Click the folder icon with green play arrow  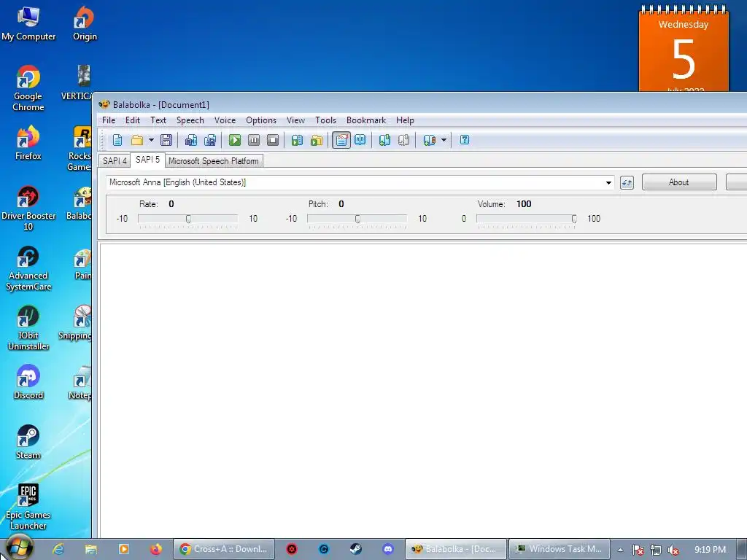pyautogui.click(x=317, y=140)
